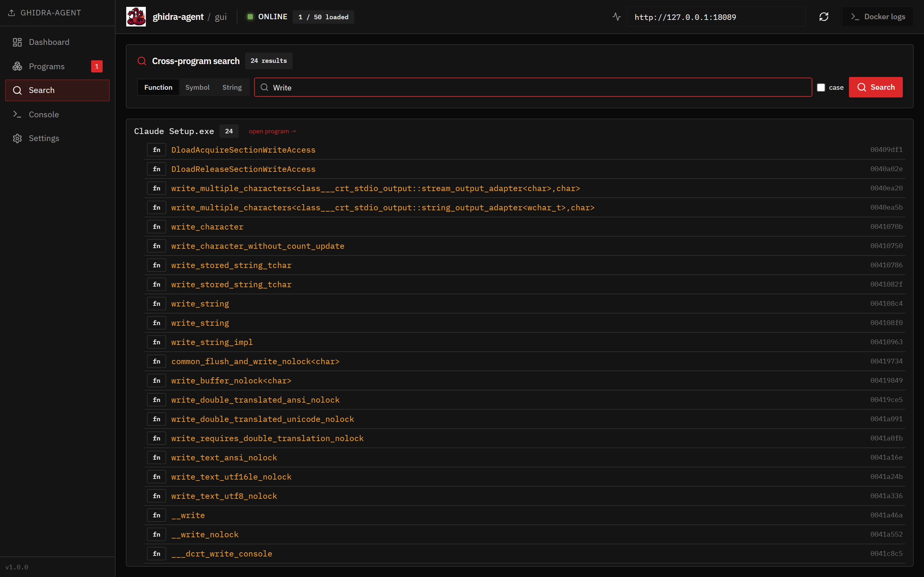Open Settings with the gear icon

click(x=18, y=138)
